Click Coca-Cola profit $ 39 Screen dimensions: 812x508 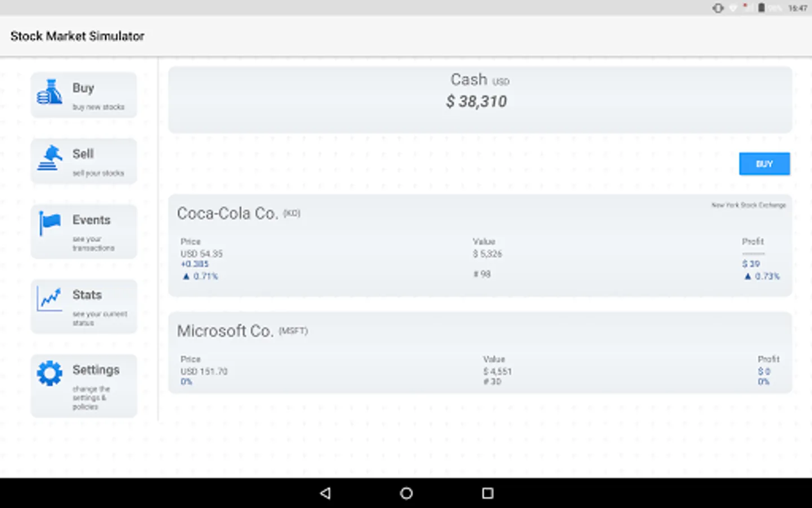tap(751, 264)
